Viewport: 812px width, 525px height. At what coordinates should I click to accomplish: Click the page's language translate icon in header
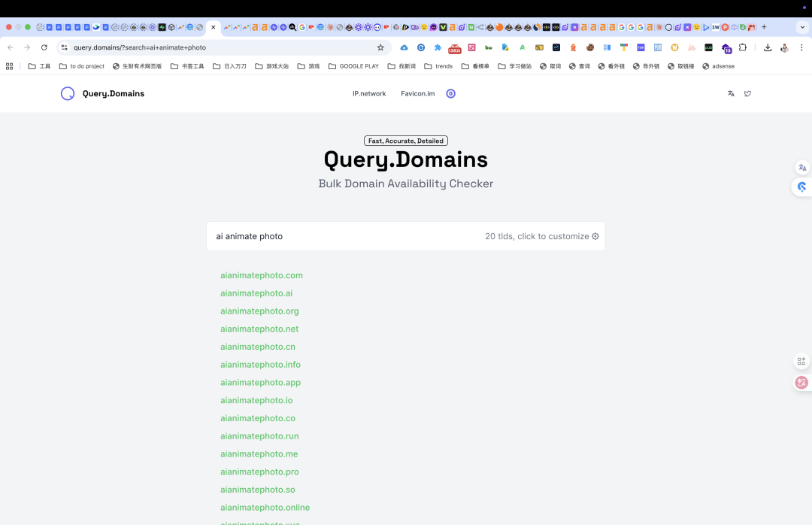pos(731,94)
